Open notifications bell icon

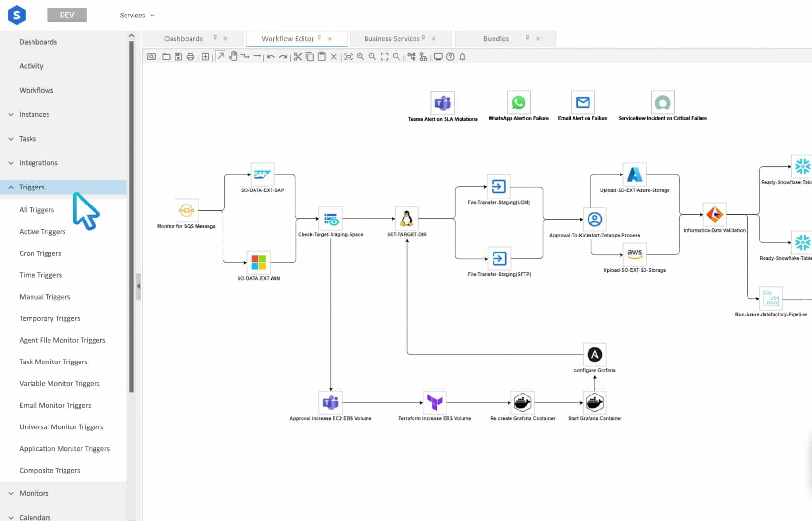click(x=462, y=57)
